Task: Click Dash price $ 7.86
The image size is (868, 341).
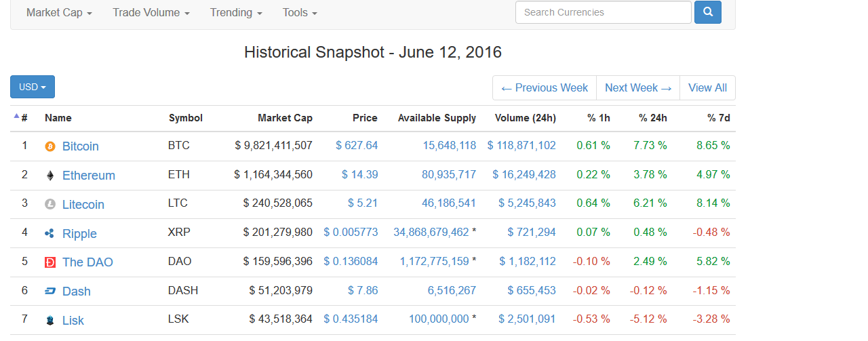Action: pyautogui.click(x=363, y=290)
